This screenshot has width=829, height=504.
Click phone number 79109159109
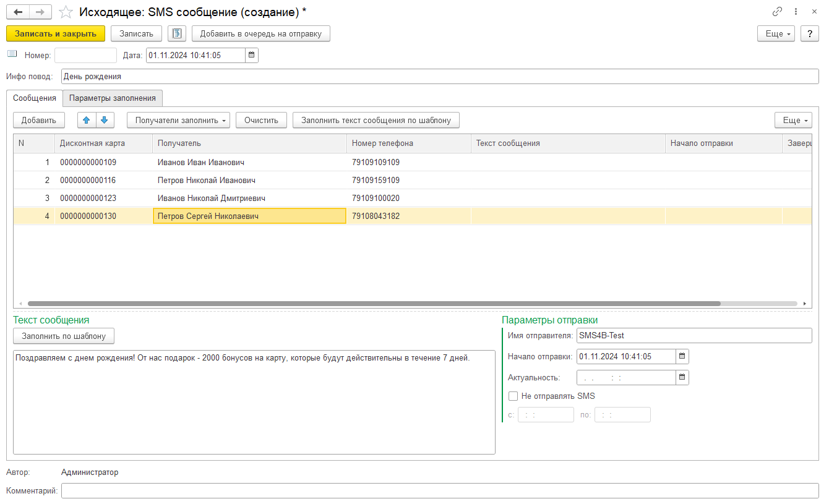click(376, 181)
